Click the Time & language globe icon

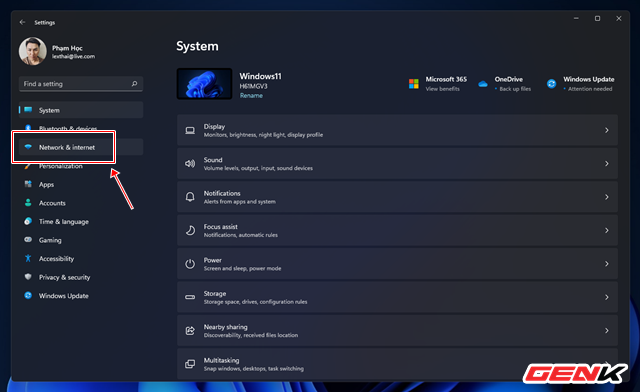click(28, 221)
